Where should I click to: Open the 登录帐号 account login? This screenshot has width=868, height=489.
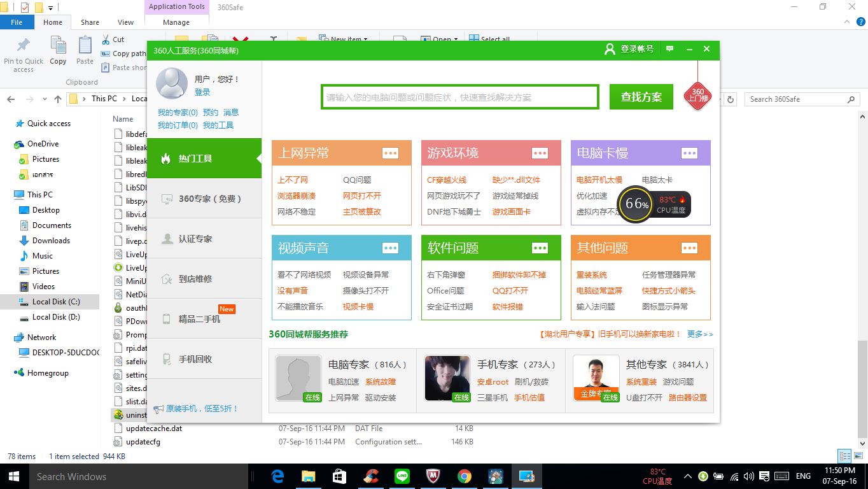(629, 49)
